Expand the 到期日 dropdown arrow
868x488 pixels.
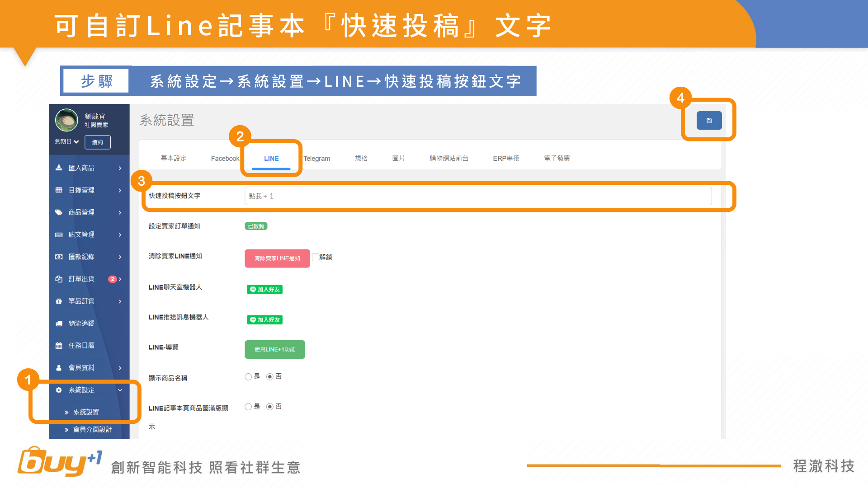(76, 142)
